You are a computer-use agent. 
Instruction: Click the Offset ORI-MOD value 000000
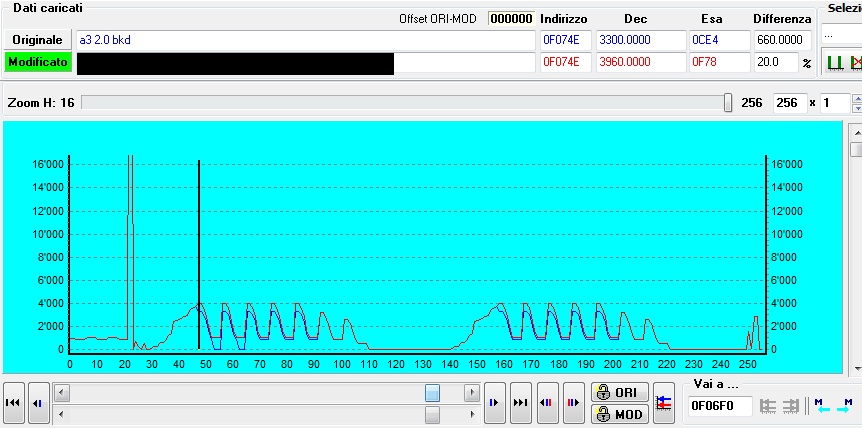pyautogui.click(x=511, y=19)
